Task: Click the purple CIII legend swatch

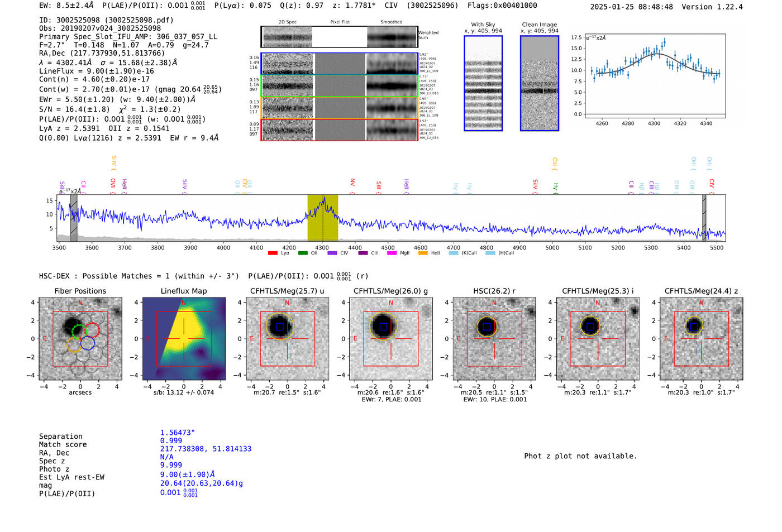Action: 363,253
